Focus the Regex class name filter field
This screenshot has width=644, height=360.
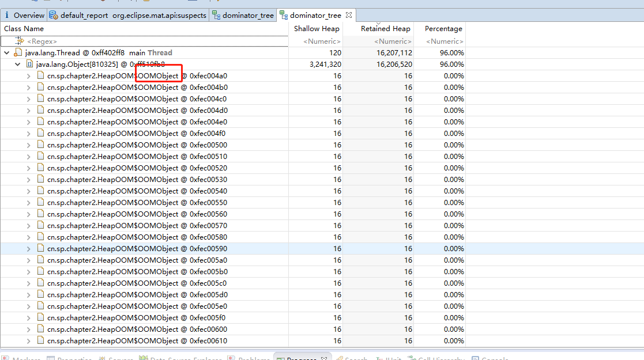pyautogui.click(x=145, y=41)
